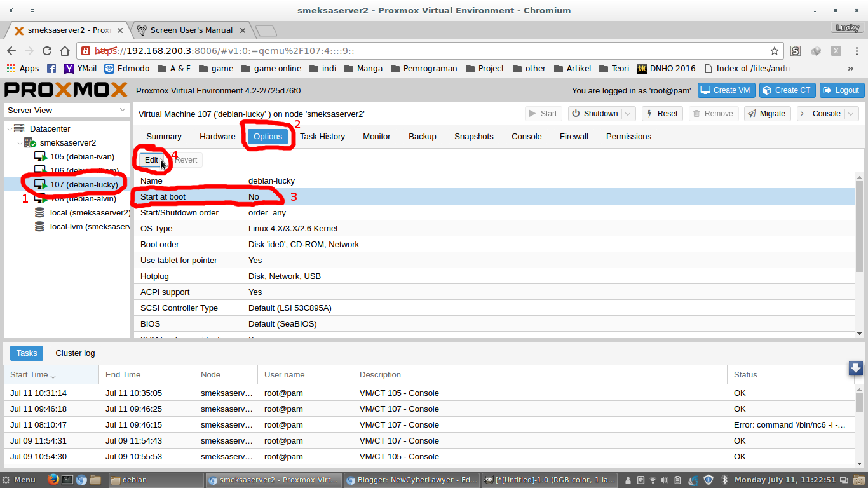Screen dimensions: 868x488
Task: Open the YMail bookmark
Action: (x=80, y=68)
